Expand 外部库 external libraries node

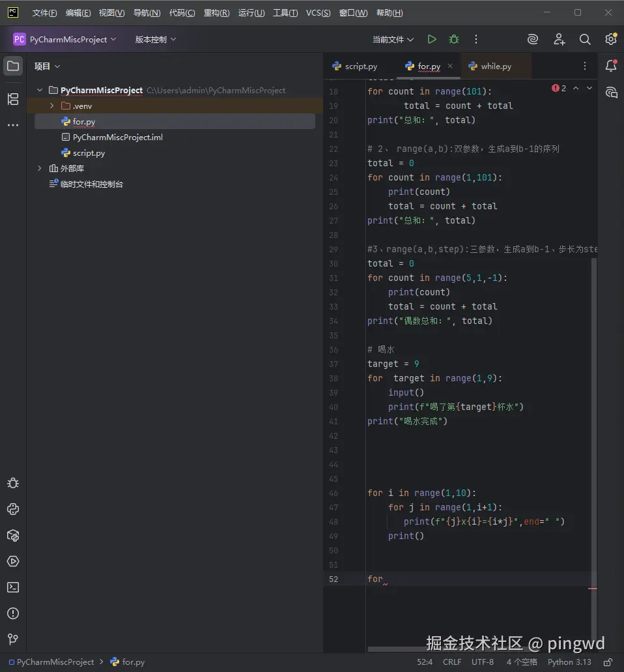point(40,168)
